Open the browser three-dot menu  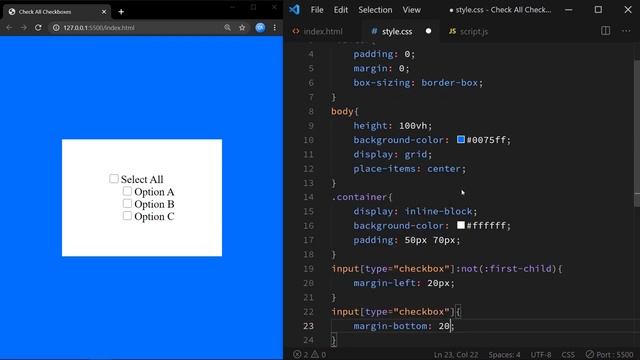tap(275, 28)
